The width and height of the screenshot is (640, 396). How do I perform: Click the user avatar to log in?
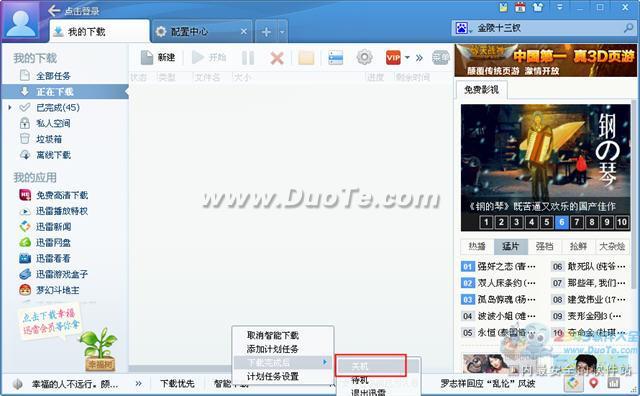(x=21, y=22)
